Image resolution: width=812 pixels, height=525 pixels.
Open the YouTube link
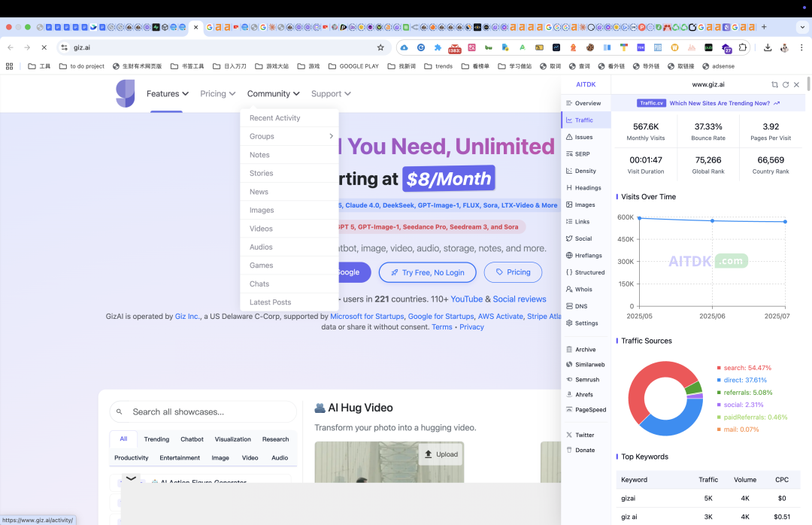coord(466,299)
